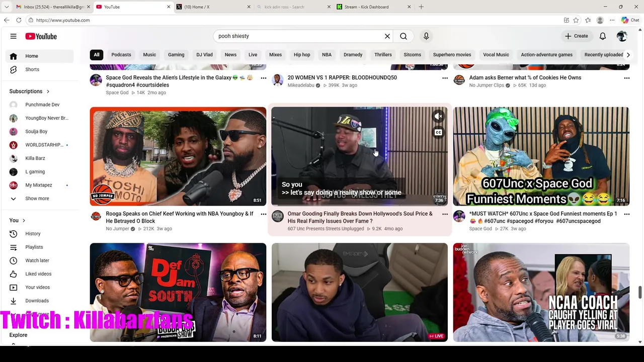The width and height of the screenshot is (644, 362).
Task: Open Watch later in the sidebar
Action: [x=40, y=260]
